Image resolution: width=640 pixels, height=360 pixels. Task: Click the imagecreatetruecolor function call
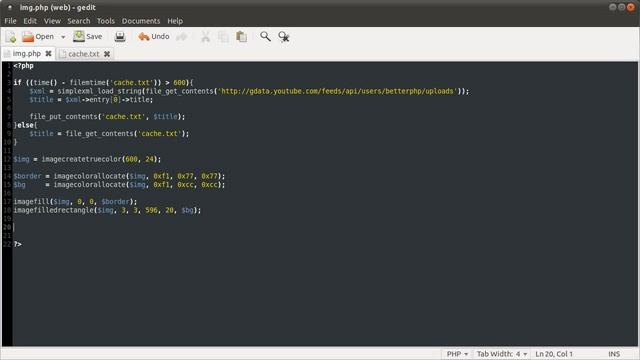81,159
